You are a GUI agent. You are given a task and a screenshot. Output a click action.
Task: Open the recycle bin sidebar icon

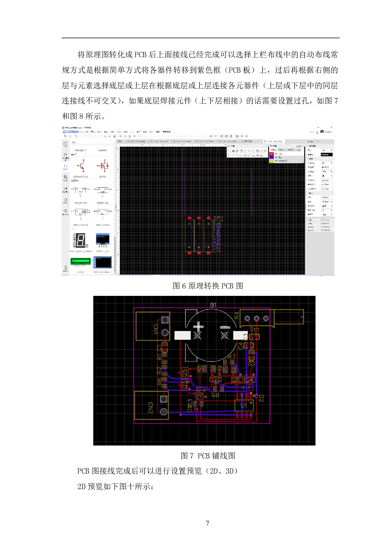tap(65, 268)
